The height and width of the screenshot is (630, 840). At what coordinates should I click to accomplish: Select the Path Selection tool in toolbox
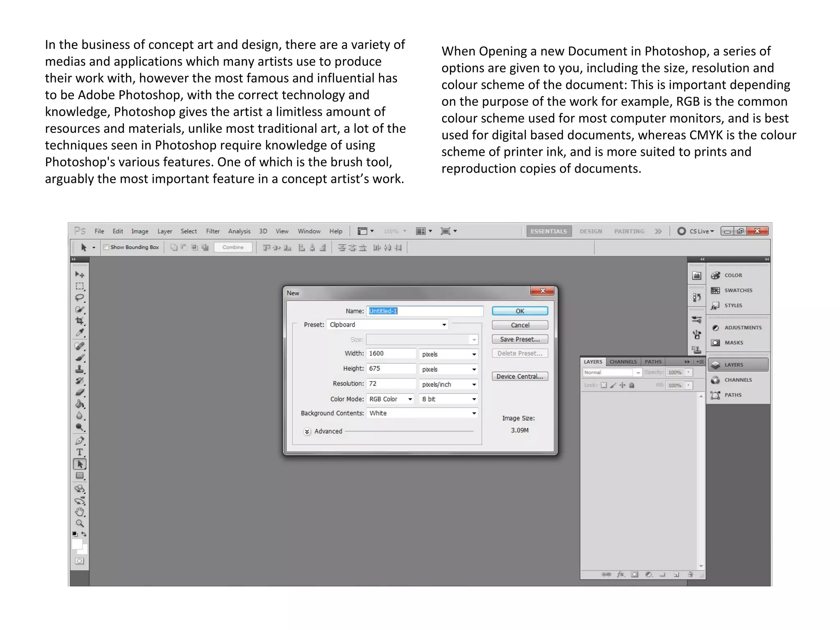(80, 464)
